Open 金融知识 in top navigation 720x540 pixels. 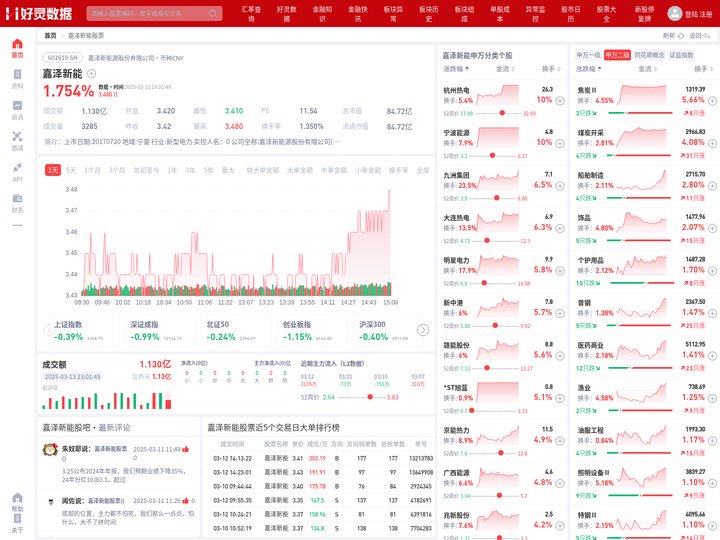[322, 14]
